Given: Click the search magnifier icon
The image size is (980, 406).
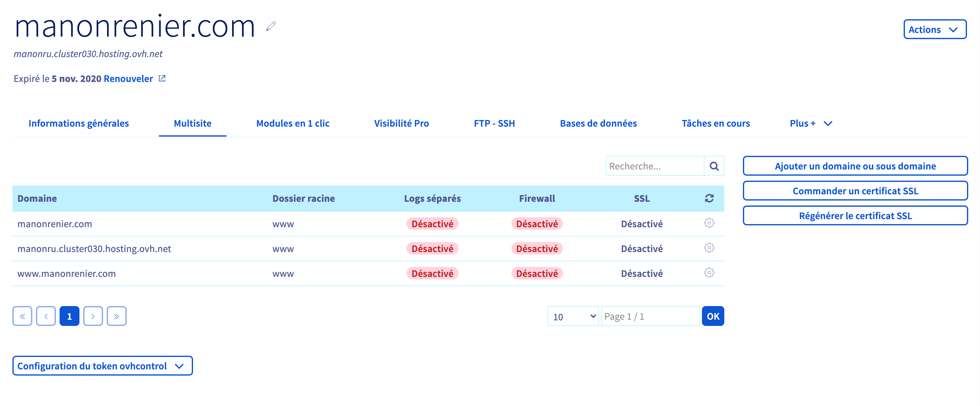Looking at the screenshot, I should (714, 166).
